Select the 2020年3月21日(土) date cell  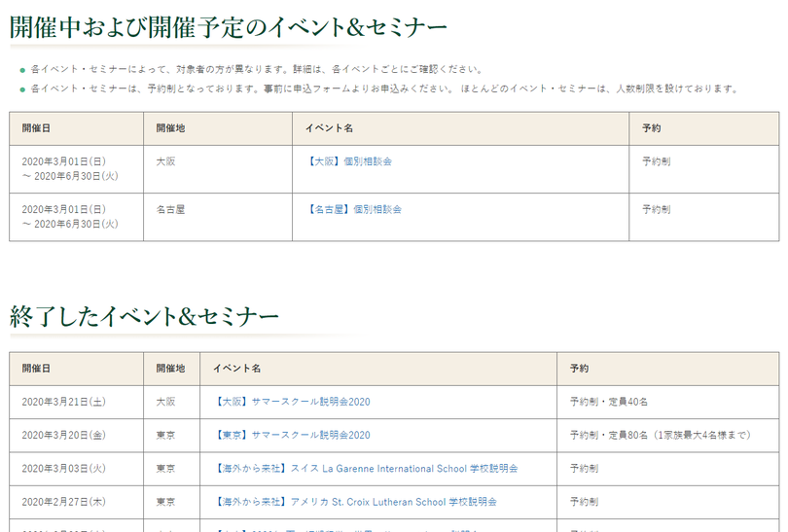point(64,402)
